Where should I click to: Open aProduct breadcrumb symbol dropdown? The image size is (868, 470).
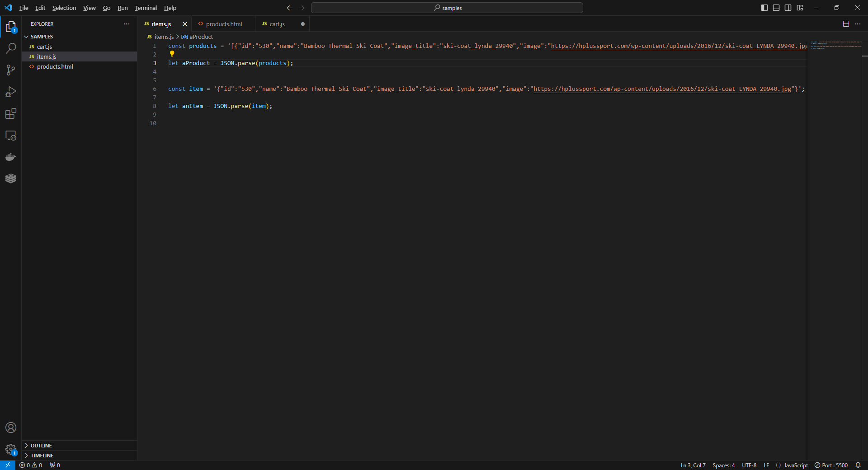click(x=197, y=37)
